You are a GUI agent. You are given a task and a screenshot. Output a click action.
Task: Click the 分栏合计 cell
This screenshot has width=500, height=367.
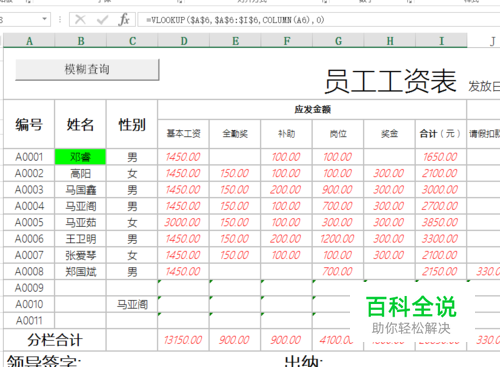tap(55, 340)
